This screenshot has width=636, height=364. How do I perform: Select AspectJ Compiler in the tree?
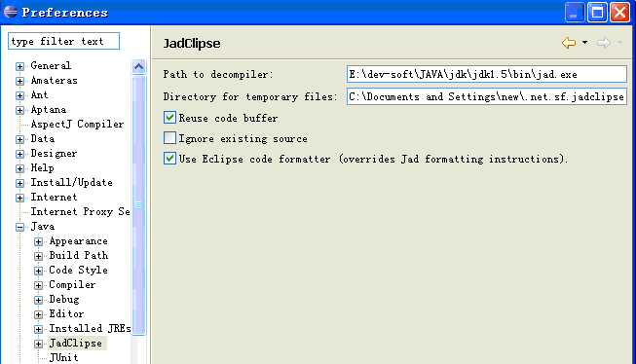point(77,124)
